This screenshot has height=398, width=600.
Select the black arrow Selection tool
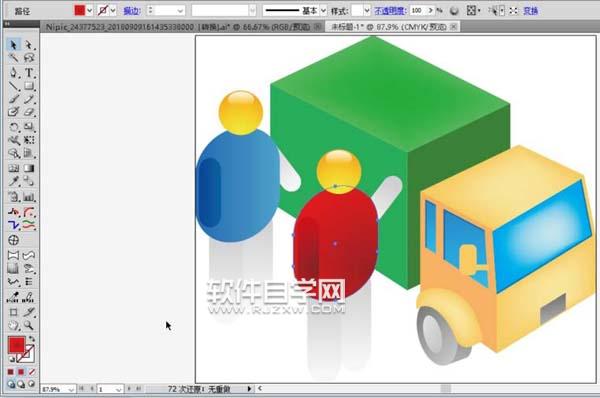point(13,45)
